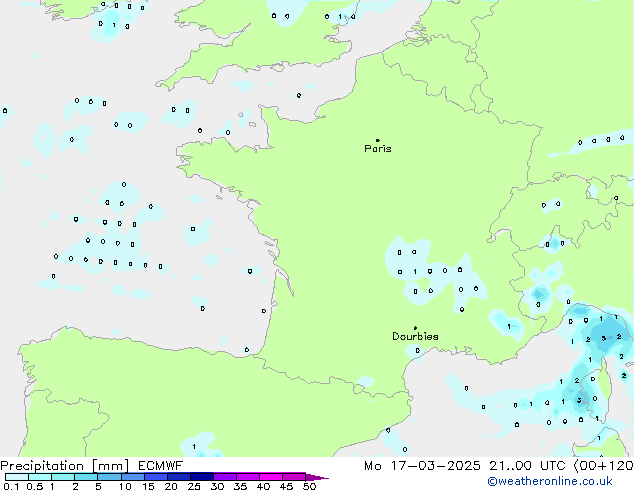
Task: Click the legend value '20'
Action: pyautogui.click(x=171, y=486)
